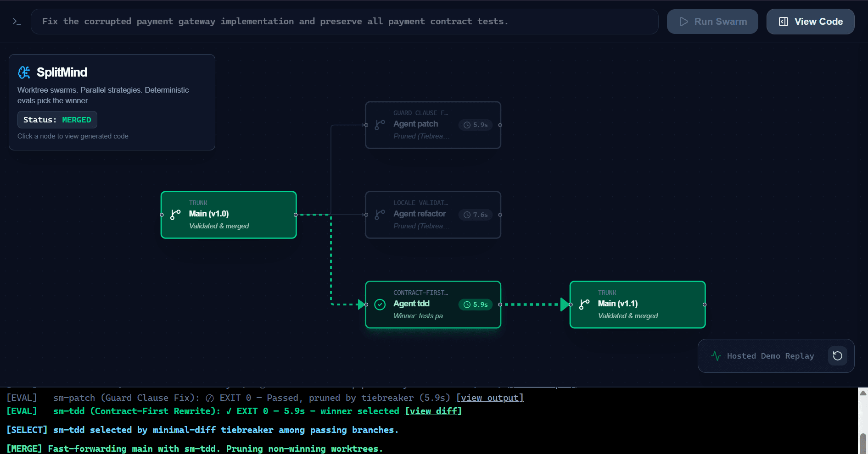Open the Agent tdd winner node
The image size is (868, 454).
(433, 305)
